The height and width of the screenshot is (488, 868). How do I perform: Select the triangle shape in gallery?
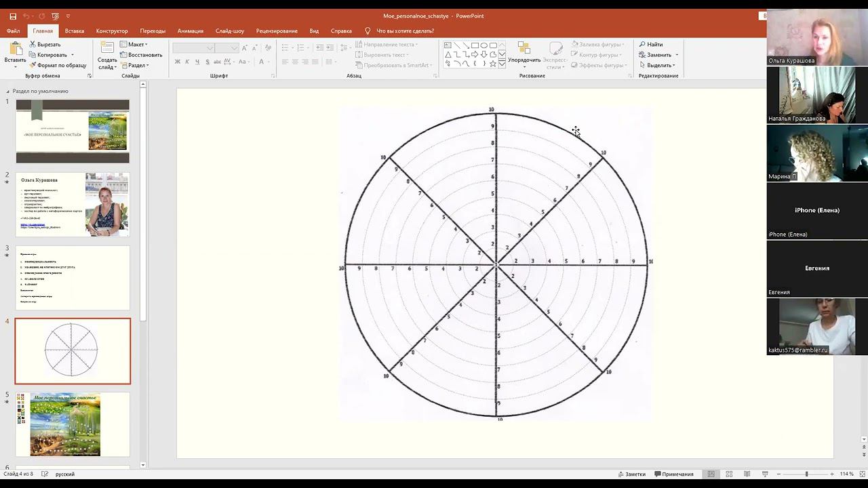pyautogui.click(x=448, y=54)
